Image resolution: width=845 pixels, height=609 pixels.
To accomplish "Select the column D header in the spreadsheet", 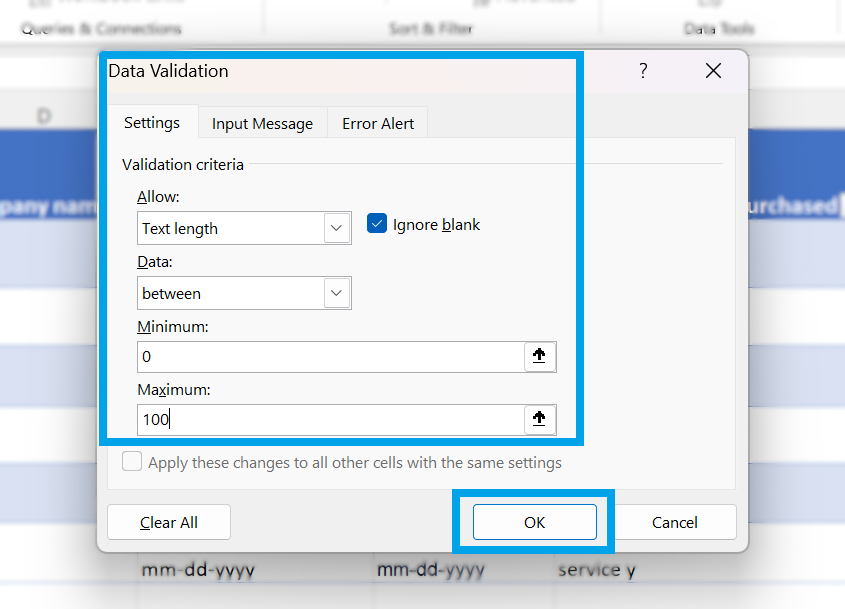I will 44,116.
